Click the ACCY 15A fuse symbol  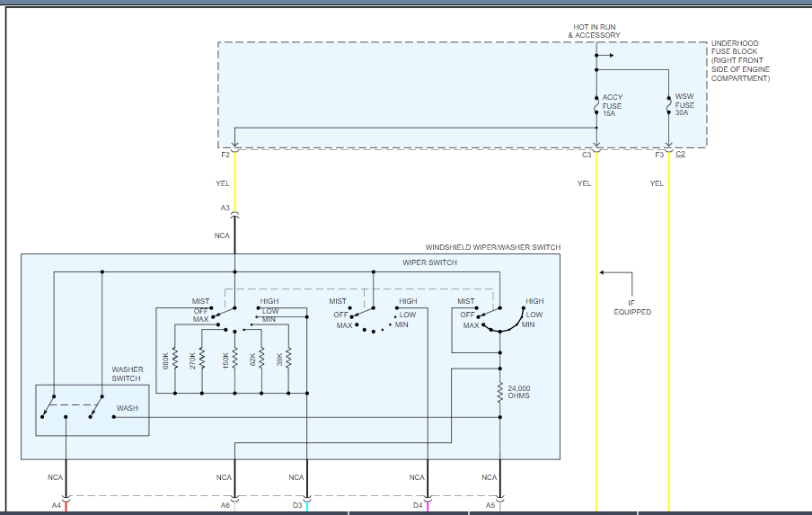click(x=596, y=106)
